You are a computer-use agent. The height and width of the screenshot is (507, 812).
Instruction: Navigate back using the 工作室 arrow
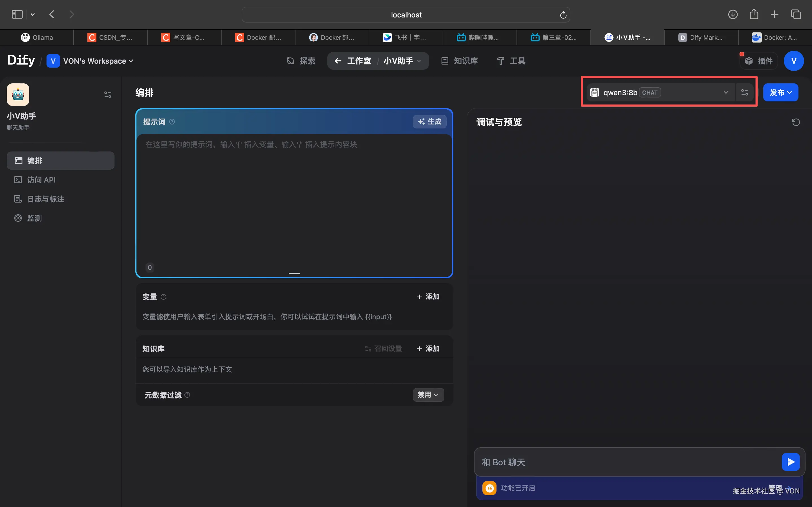338,61
